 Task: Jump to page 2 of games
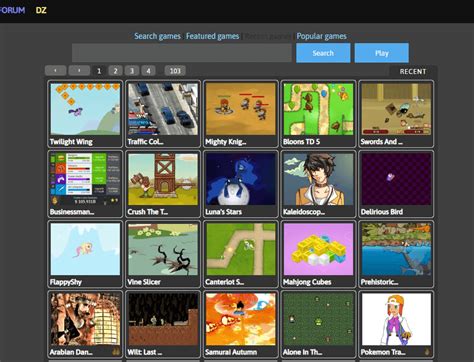tap(115, 71)
